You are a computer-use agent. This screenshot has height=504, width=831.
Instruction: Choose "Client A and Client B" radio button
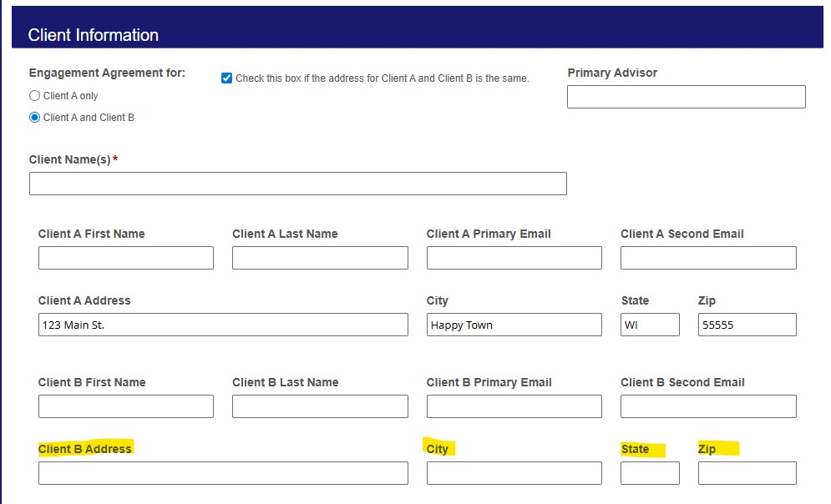(x=34, y=118)
